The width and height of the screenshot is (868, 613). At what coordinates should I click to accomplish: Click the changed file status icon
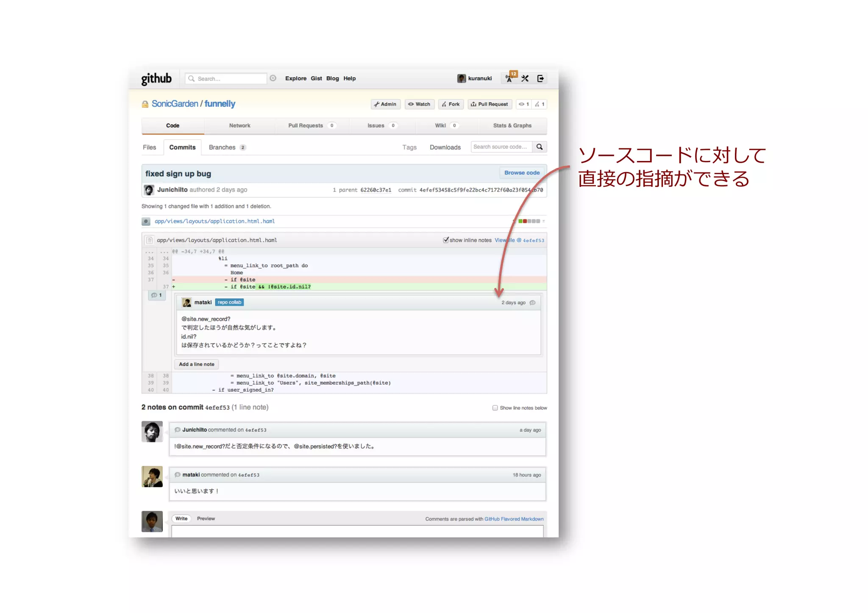point(146,221)
